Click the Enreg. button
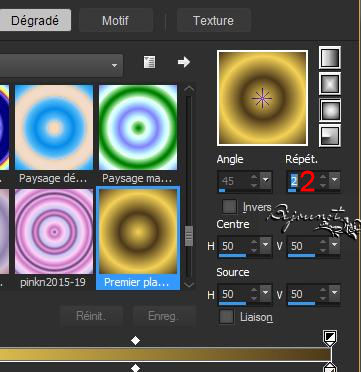This screenshot has height=372, width=361. pos(164,316)
